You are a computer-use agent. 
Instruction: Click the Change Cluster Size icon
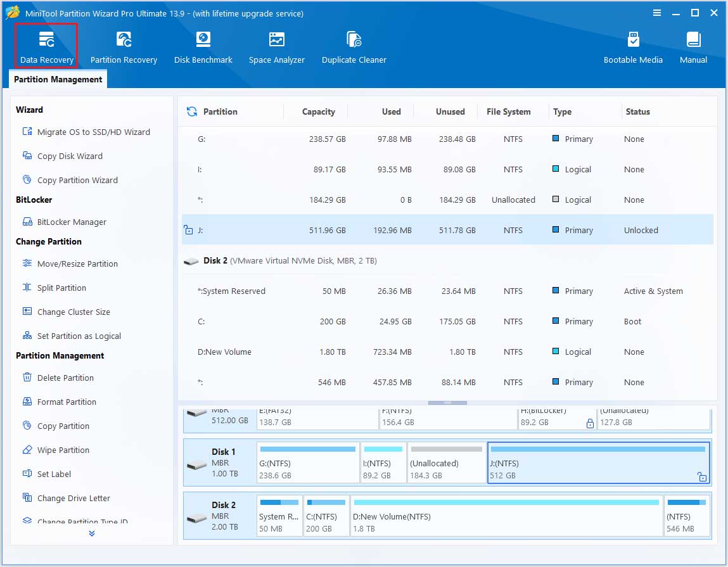[27, 312]
